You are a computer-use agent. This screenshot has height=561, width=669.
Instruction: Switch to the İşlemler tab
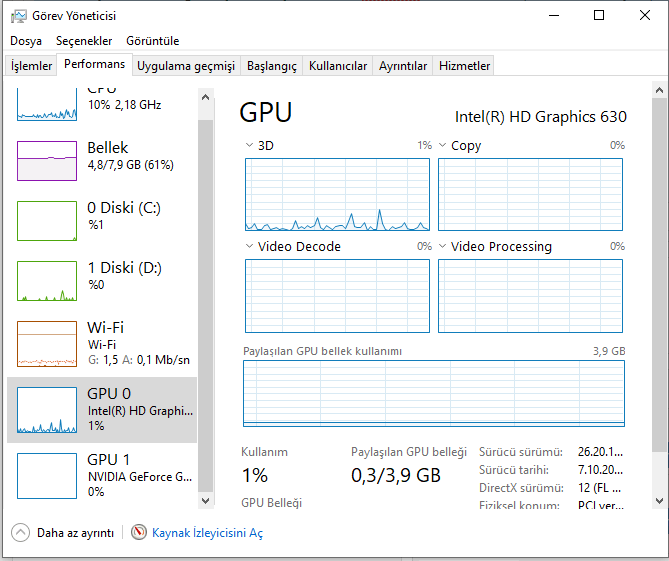coord(31,66)
